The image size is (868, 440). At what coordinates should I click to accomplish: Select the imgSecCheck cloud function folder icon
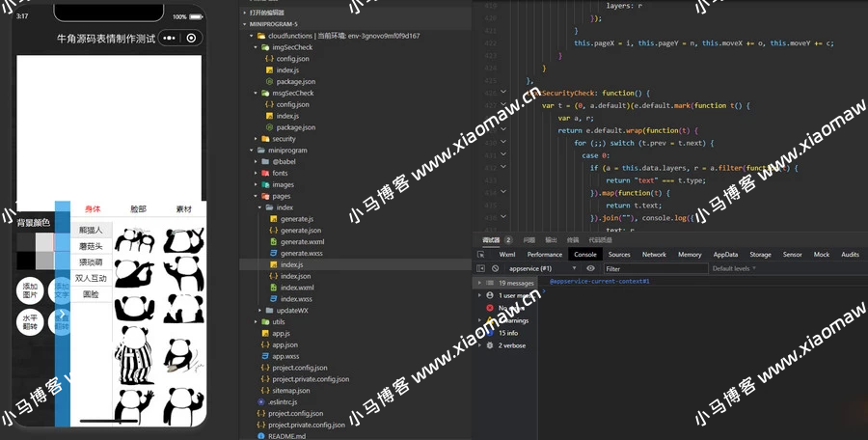[265, 47]
